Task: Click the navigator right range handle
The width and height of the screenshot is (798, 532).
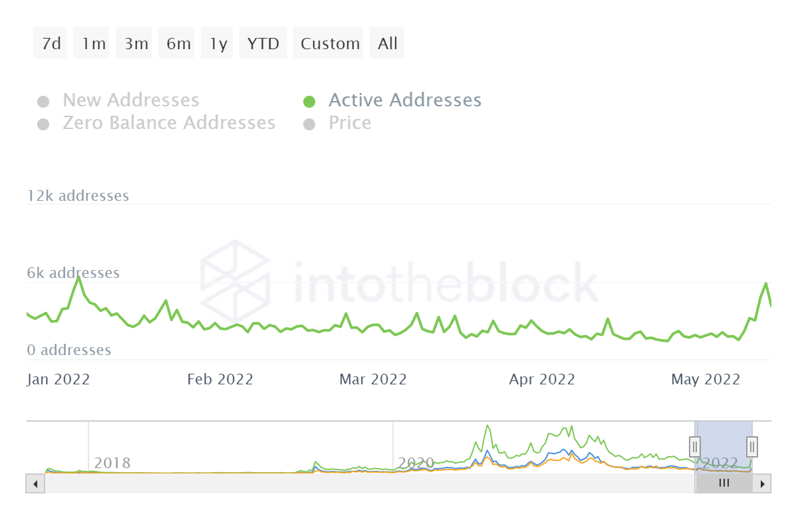Action: click(x=752, y=446)
